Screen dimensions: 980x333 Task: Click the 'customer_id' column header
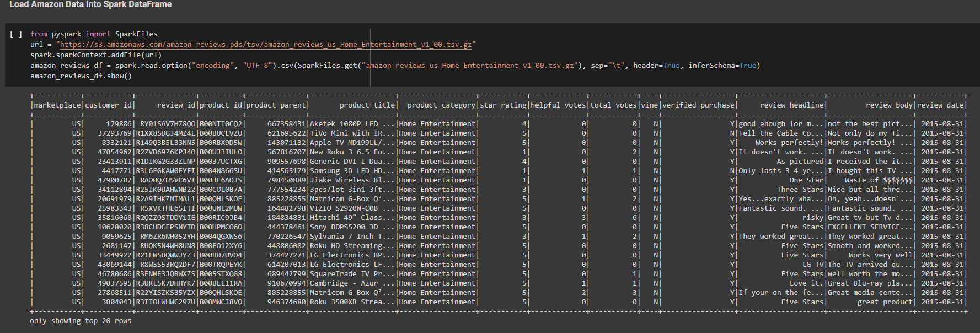[x=109, y=105]
